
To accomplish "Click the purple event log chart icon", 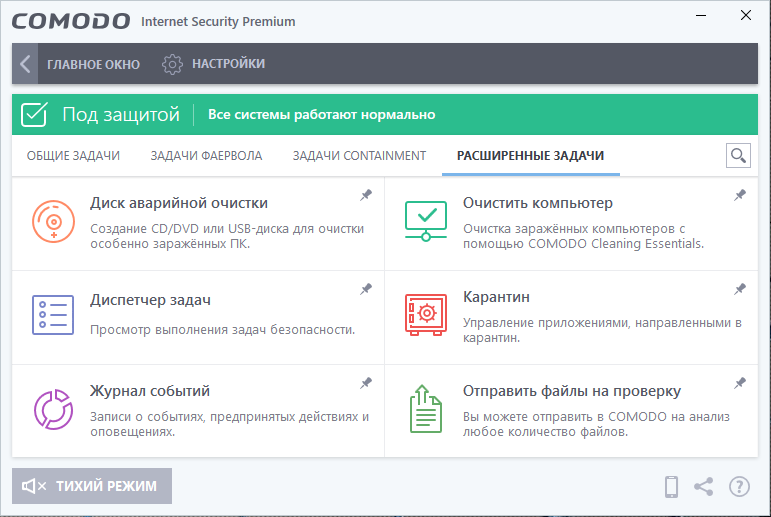I will (x=53, y=409).
